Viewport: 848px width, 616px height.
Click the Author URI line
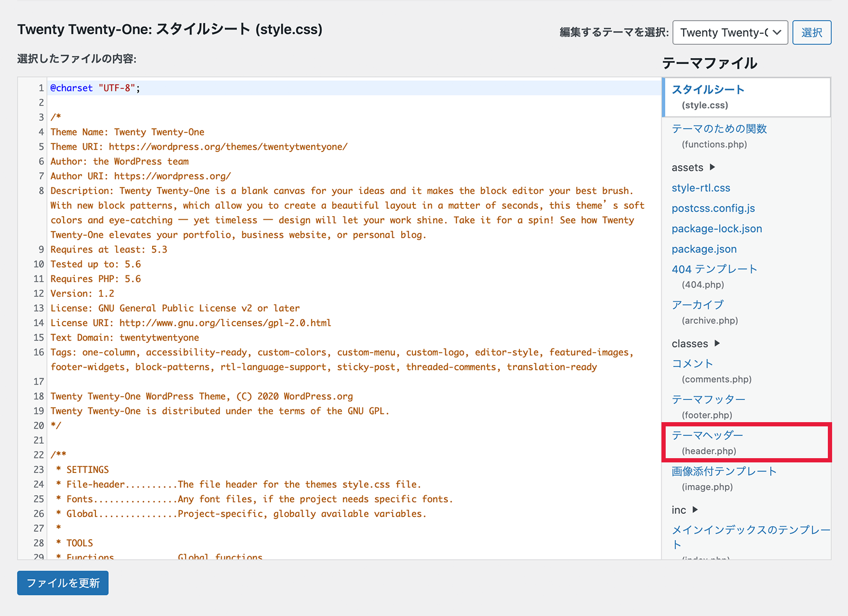[140, 176]
